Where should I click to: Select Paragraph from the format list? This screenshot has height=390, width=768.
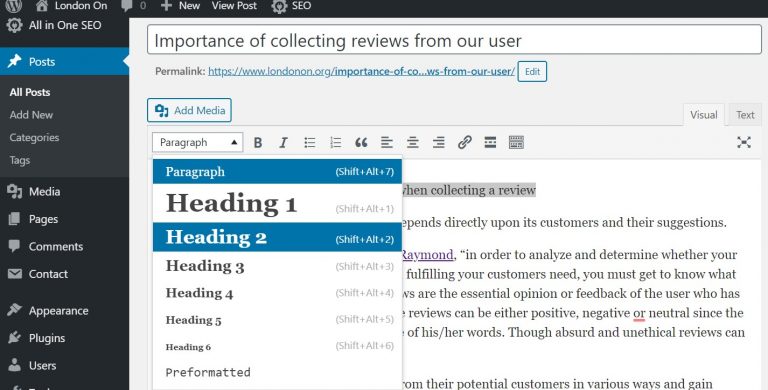point(277,171)
